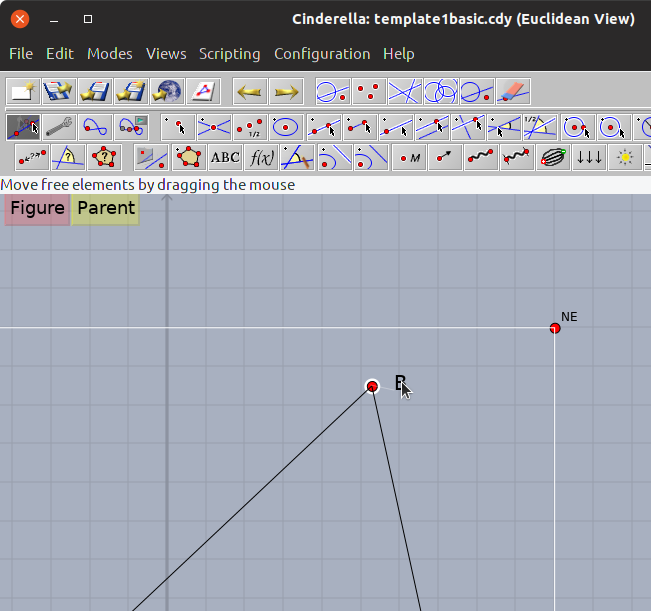The width and height of the screenshot is (651, 611).
Task: Click the red Figure button
Action: [37, 210]
